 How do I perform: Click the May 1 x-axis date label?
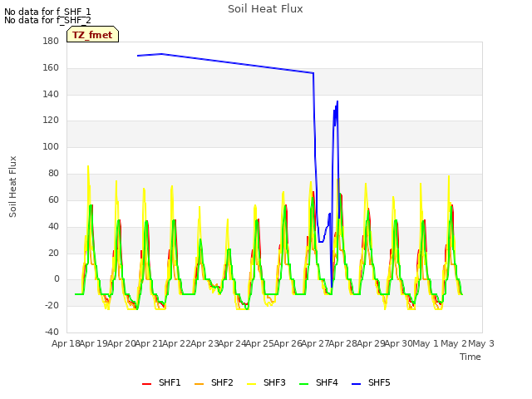tap(426, 343)
